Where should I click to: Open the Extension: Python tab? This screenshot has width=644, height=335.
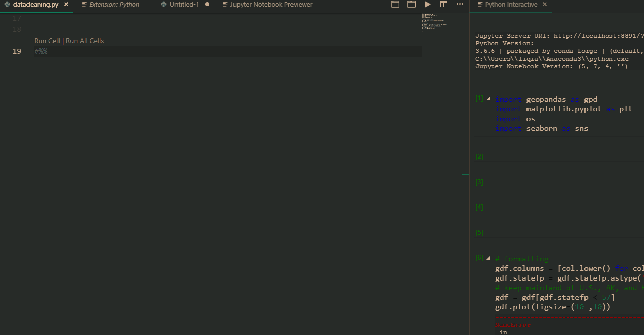coord(114,5)
